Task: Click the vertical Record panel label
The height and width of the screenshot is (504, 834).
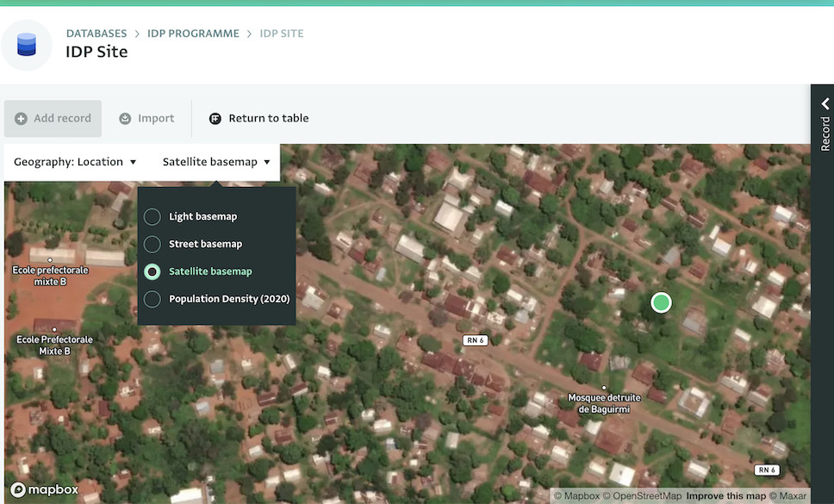Action: tap(825, 134)
